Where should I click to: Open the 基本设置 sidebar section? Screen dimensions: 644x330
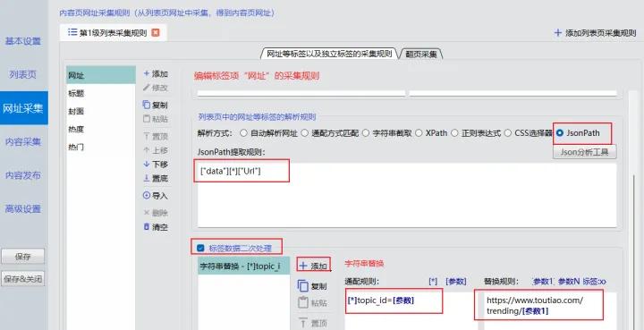(23, 41)
